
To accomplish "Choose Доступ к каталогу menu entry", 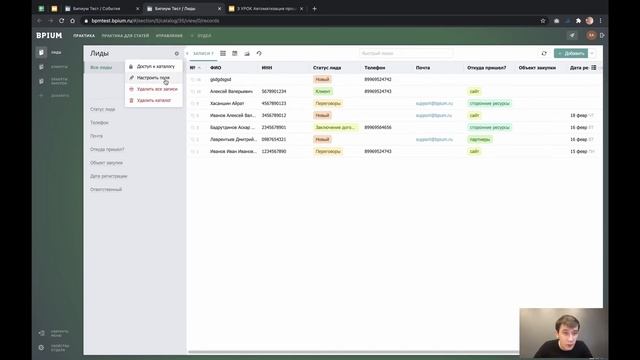I will 153,66.
